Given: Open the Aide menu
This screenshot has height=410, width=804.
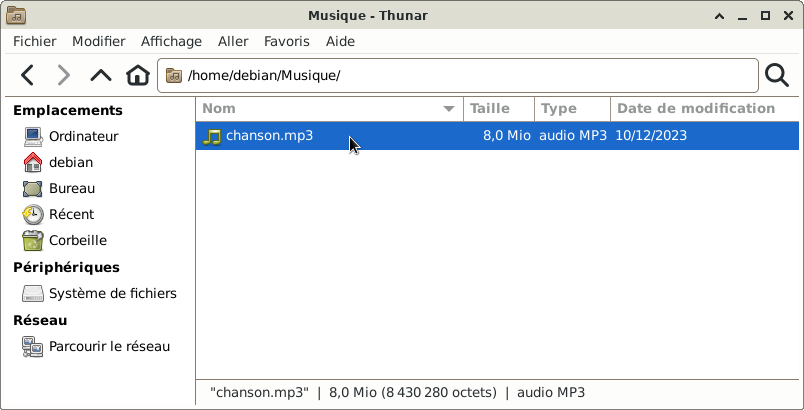Looking at the screenshot, I should point(340,42).
